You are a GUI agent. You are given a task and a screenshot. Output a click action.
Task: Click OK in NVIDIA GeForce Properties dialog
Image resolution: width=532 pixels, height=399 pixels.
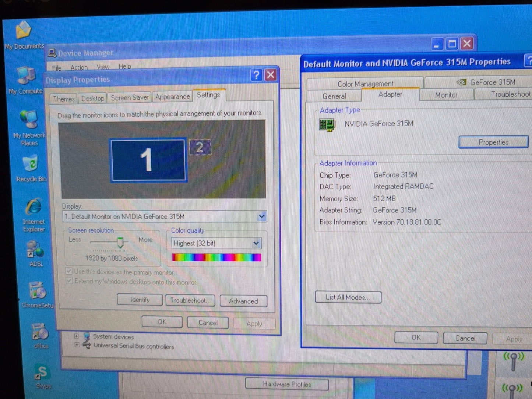[x=416, y=338]
